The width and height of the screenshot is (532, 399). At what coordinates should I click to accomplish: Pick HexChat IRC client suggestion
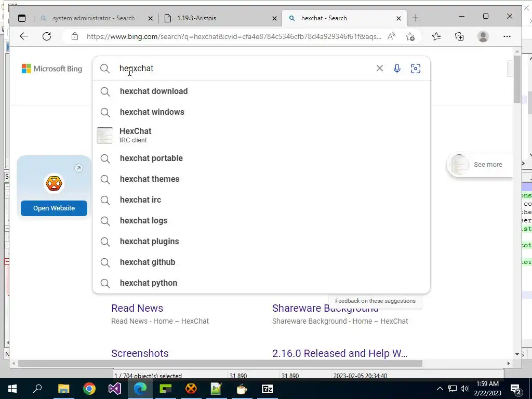tap(261, 135)
